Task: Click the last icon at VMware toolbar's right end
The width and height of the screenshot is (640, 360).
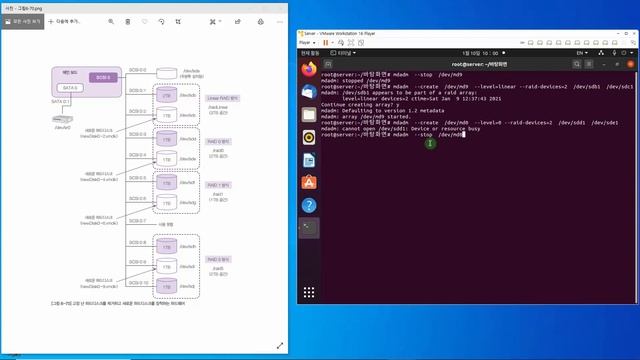Action: click(633, 42)
